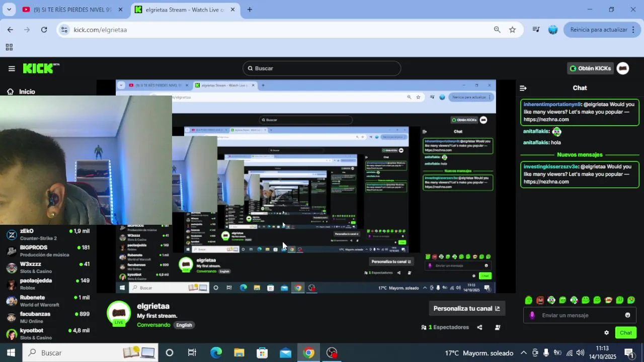Click Obtén KICKs button

(590, 68)
